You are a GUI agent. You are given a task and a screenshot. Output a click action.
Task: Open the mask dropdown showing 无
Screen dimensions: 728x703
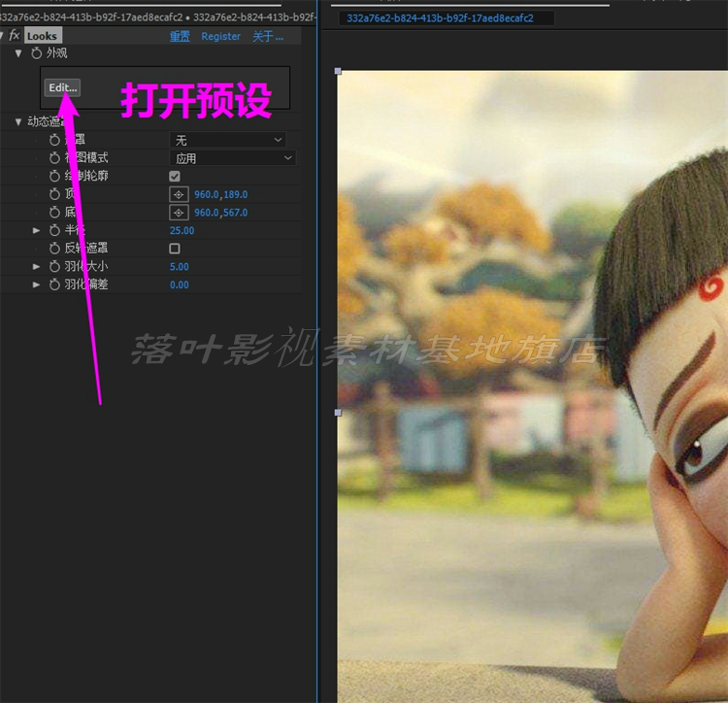(227, 140)
